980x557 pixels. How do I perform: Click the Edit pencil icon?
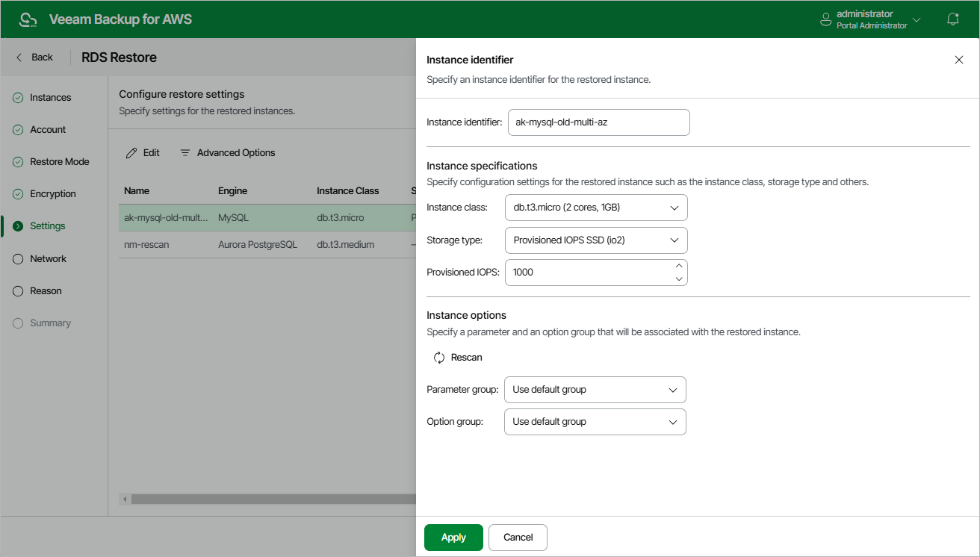click(131, 153)
